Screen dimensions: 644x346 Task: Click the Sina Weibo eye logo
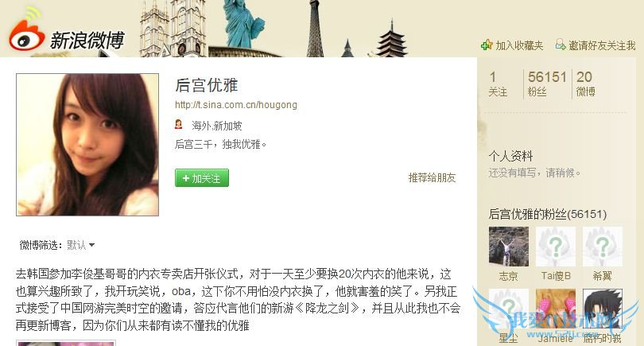pyautogui.click(x=27, y=34)
